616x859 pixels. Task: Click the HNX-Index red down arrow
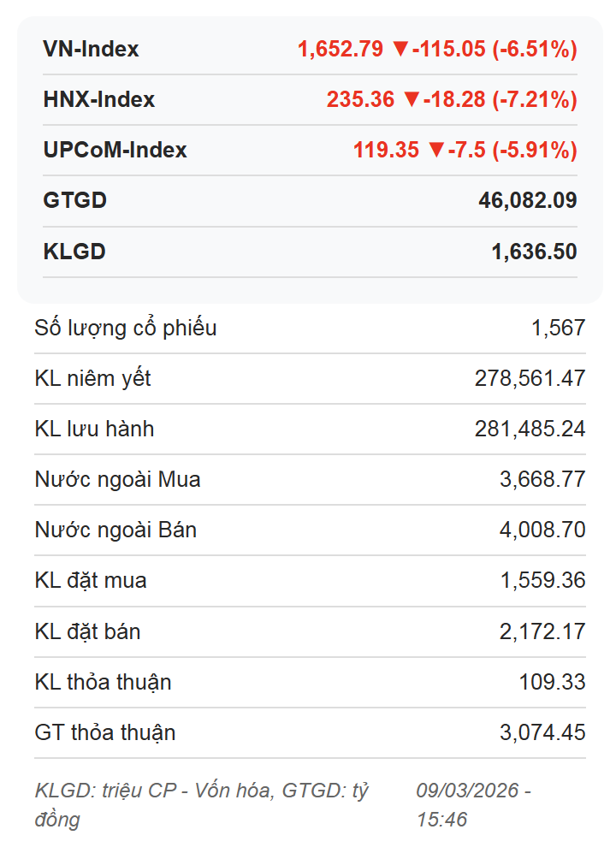pyautogui.click(x=412, y=100)
